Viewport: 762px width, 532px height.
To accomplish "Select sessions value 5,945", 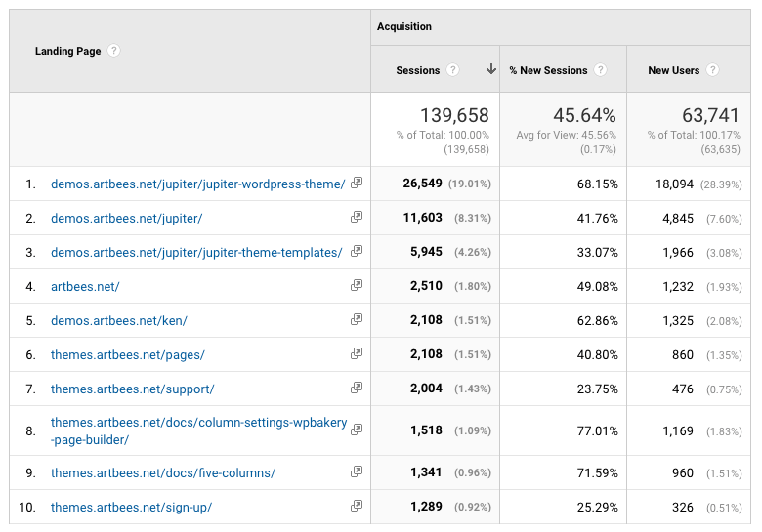I will [x=426, y=252].
